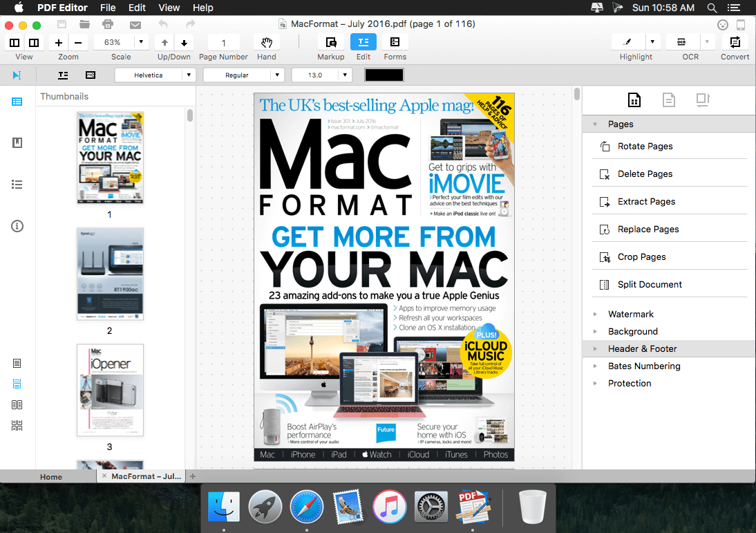This screenshot has height=533, width=756.
Task: Go to next page with Down arrow
Action: point(185,42)
